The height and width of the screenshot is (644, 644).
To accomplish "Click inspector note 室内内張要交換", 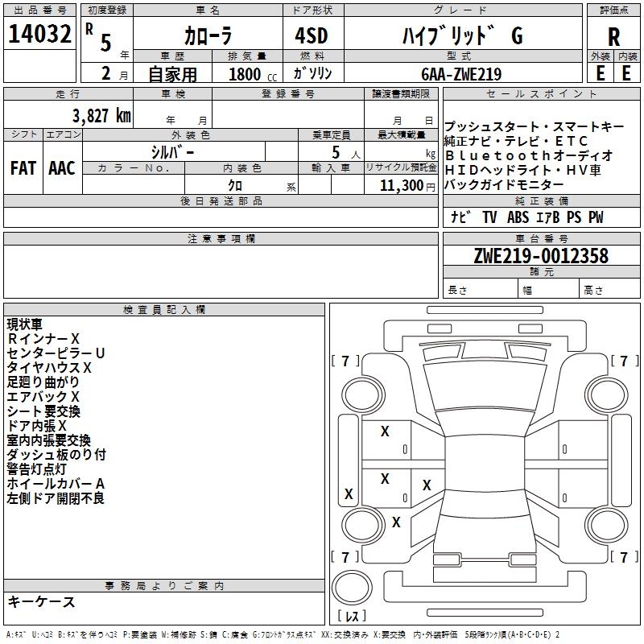I will click(x=49, y=440).
